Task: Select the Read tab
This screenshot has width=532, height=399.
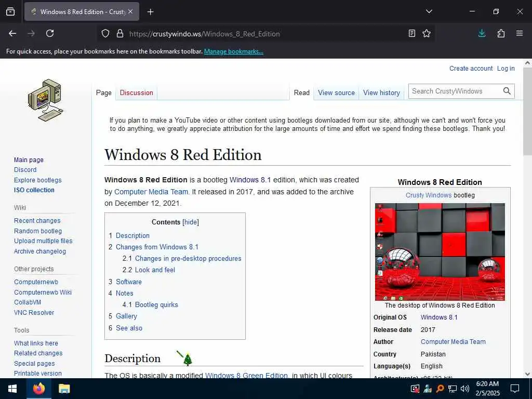Action: pyautogui.click(x=302, y=92)
